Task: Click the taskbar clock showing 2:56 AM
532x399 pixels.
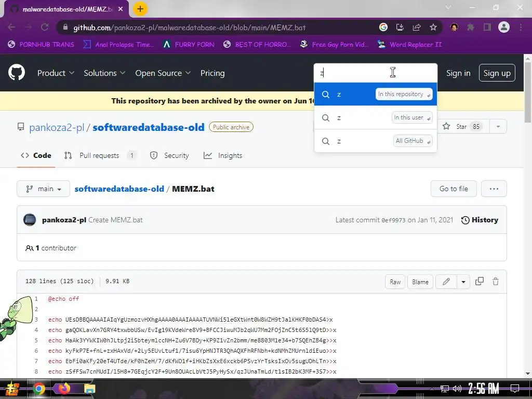Action: tap(483, 389)
